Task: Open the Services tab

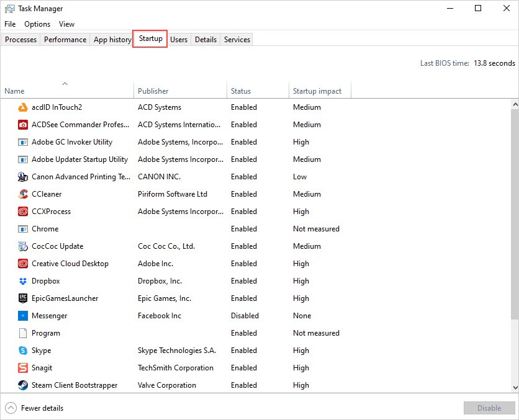Action: (237, 40)
